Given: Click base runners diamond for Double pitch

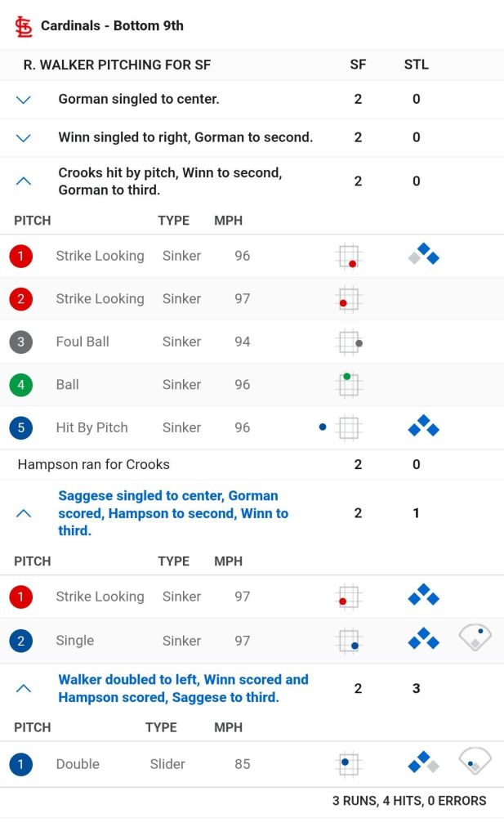Looking at the screenshot, I should 423,763.
